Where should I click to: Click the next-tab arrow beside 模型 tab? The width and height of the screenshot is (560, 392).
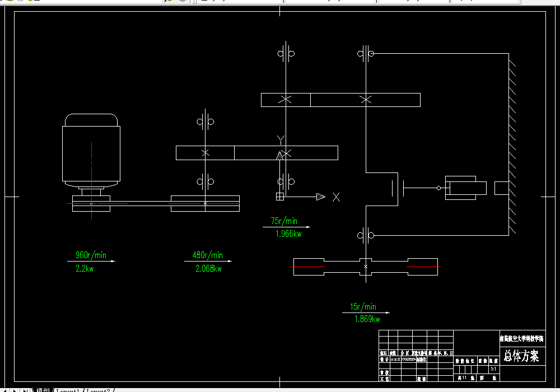(x=15, y=390)
